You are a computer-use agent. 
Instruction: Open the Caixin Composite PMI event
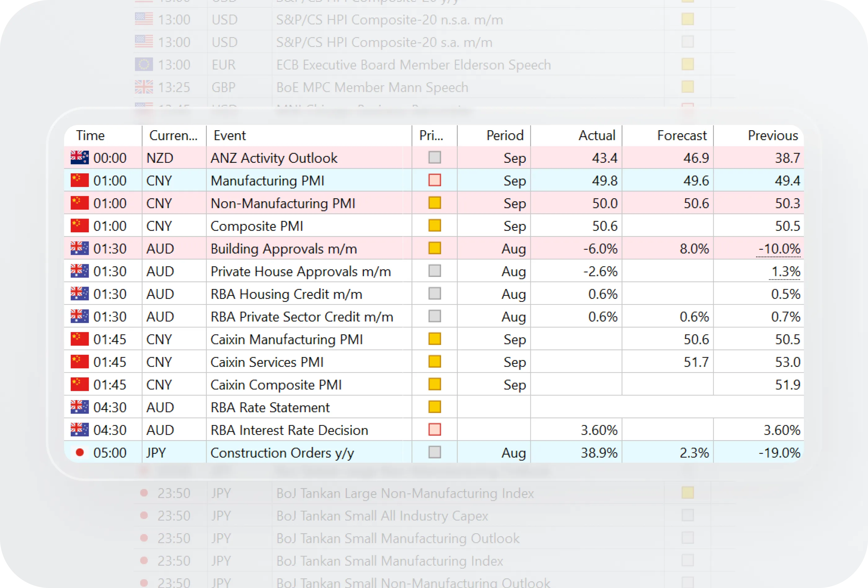click(276, 385)
